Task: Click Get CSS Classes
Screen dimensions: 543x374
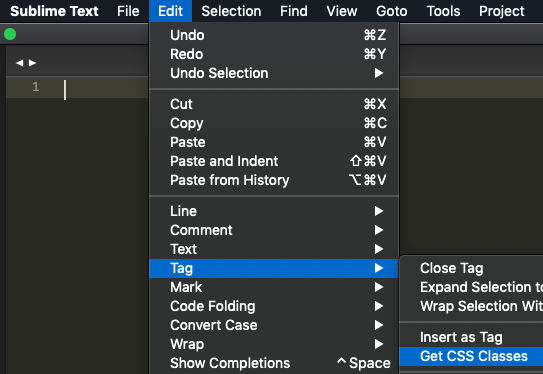Action: (471, 356)
